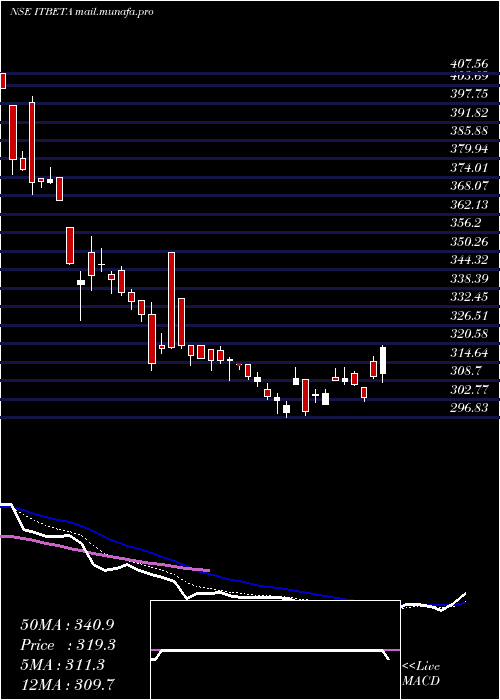
Task: Click the 356.2 price level label
Action: point(466,223)
